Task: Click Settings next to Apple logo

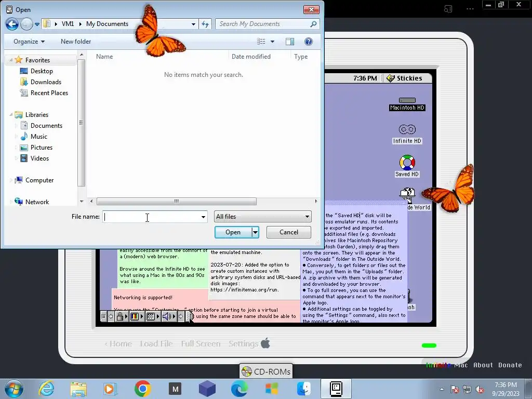Action: [x=243, y=344]
